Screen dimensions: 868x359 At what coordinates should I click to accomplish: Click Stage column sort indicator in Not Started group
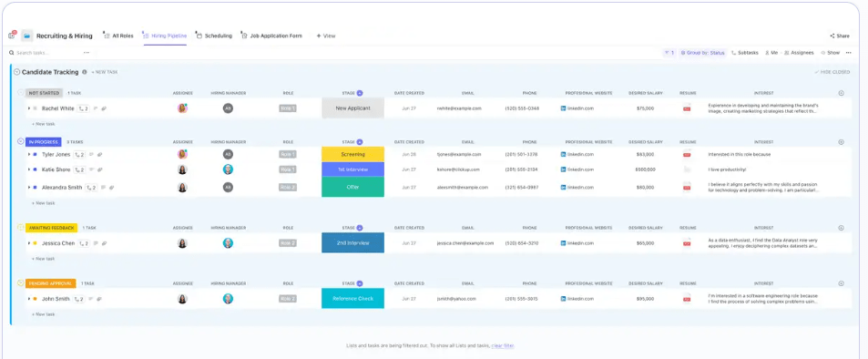(x=360, y=93)
